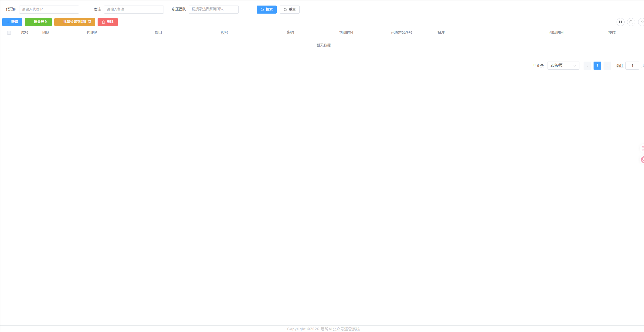The image size is (644, 332).
Task: Click the blue 搜索 search button
Action: coord(266,9)
